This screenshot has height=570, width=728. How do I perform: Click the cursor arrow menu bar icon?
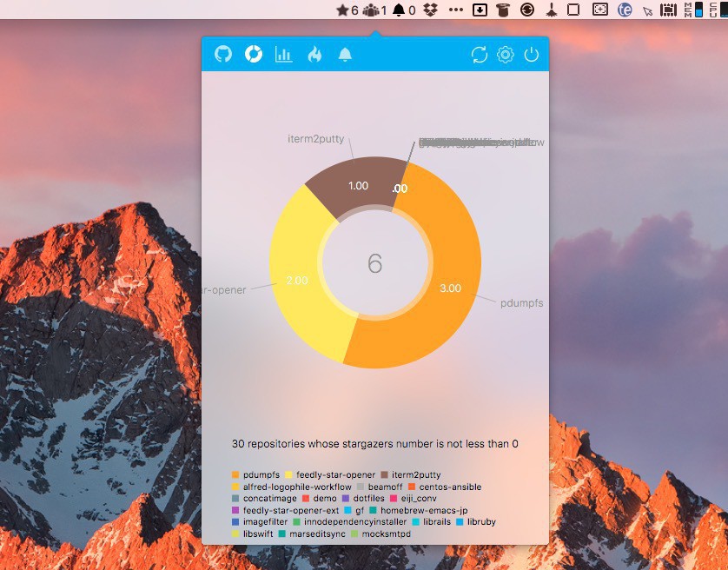(647, 10)
